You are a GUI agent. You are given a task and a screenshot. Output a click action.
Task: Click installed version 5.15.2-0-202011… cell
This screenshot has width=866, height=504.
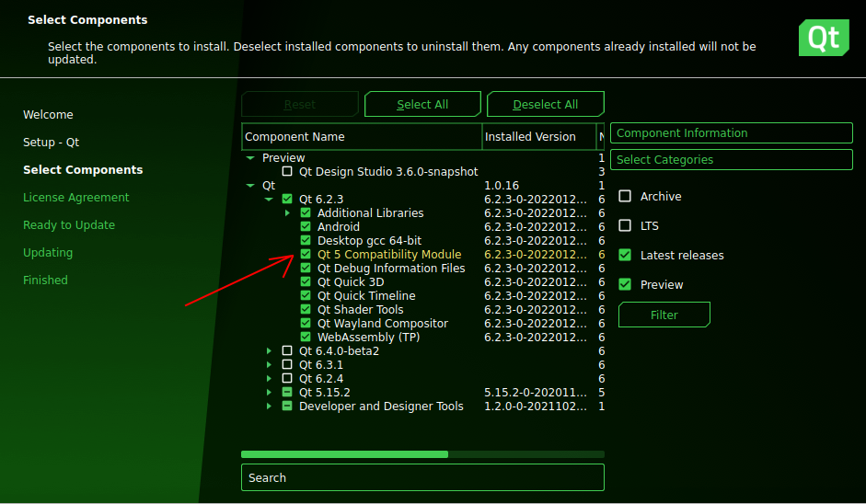click(536, 392)
